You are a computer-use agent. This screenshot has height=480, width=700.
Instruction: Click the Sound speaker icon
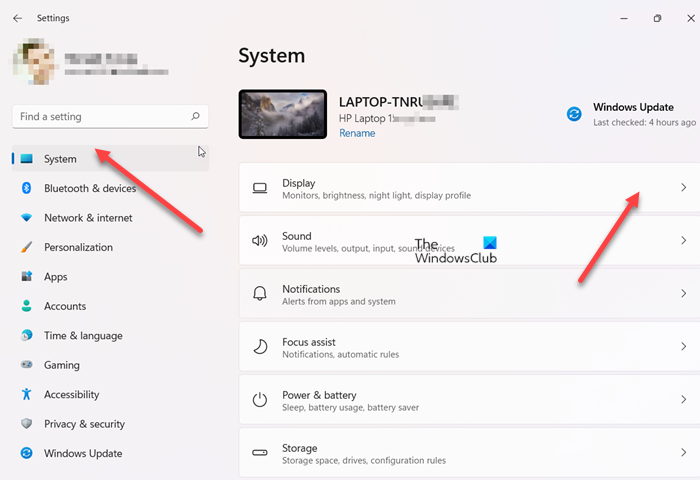[x=260, y=241]
